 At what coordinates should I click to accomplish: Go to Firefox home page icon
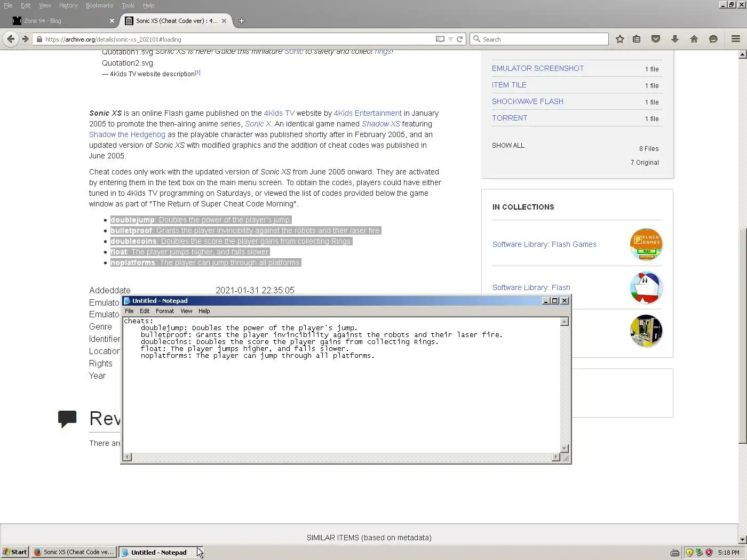694,39
